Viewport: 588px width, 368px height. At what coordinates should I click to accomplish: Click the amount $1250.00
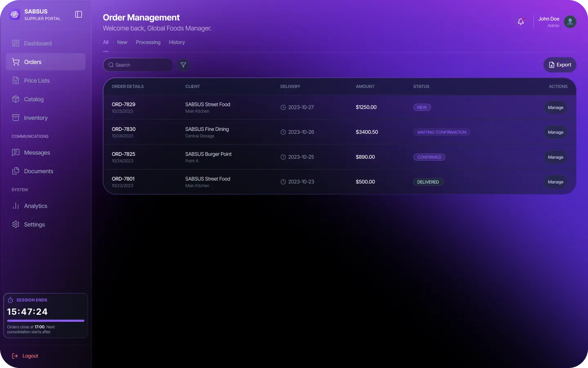pos(366,107)
